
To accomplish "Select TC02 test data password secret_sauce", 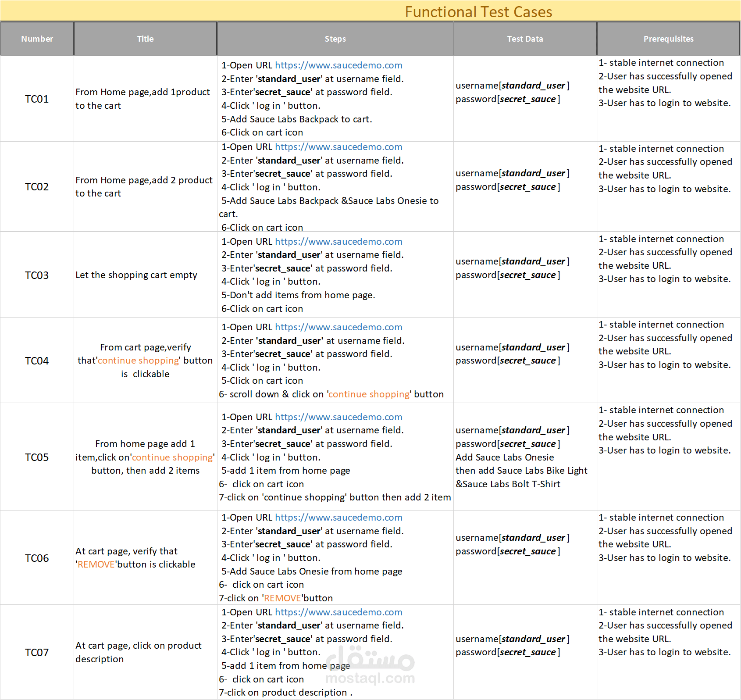I will coord(508,187).
